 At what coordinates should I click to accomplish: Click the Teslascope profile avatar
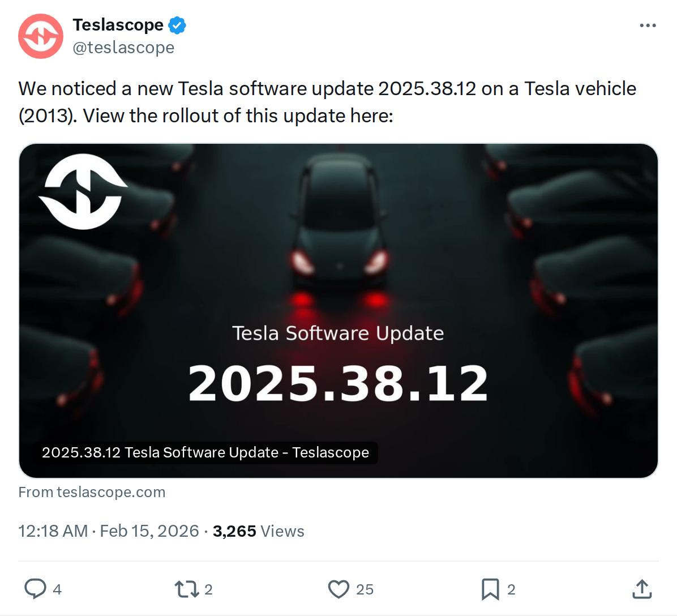click(40, 36)
